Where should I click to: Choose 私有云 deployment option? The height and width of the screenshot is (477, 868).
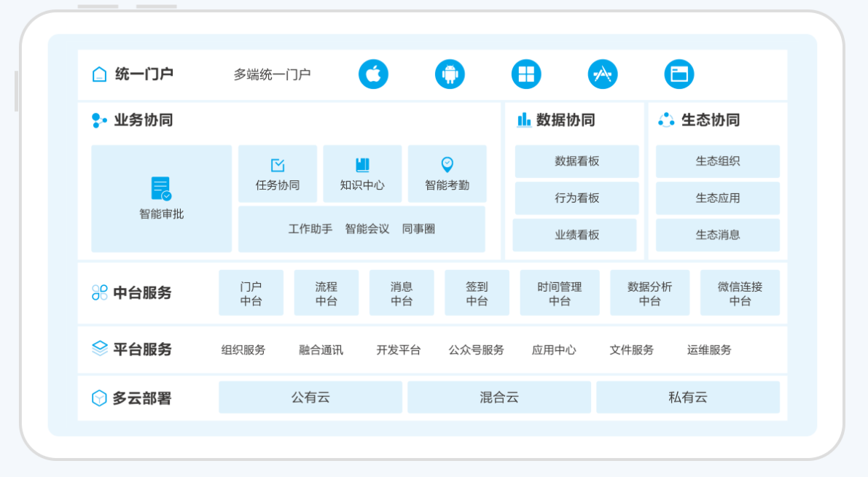coord(687,397)
